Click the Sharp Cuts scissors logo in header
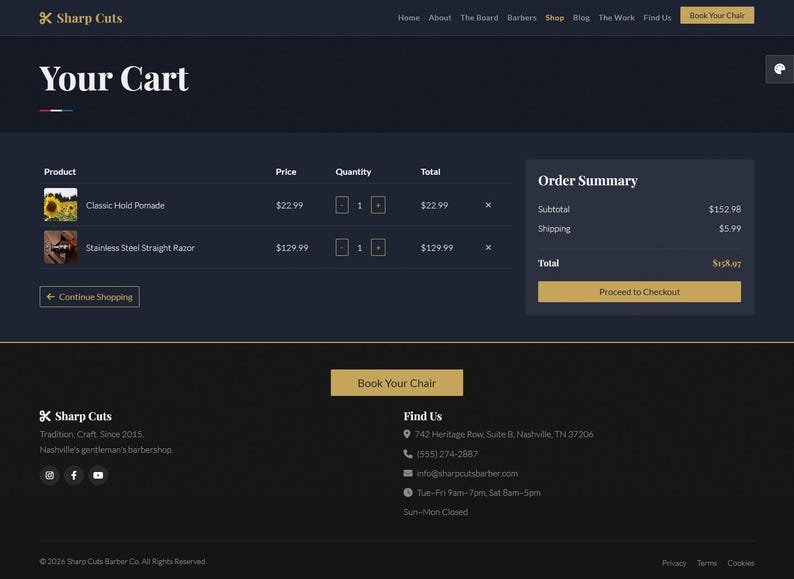 pos(81,18)
